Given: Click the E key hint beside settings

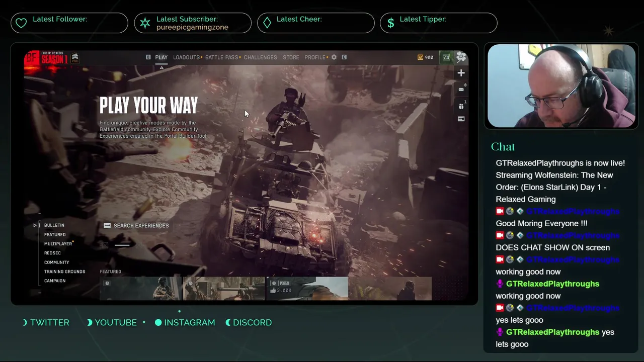Looking at the screenshot, I should pyautogui.click(x=344, y=57).
